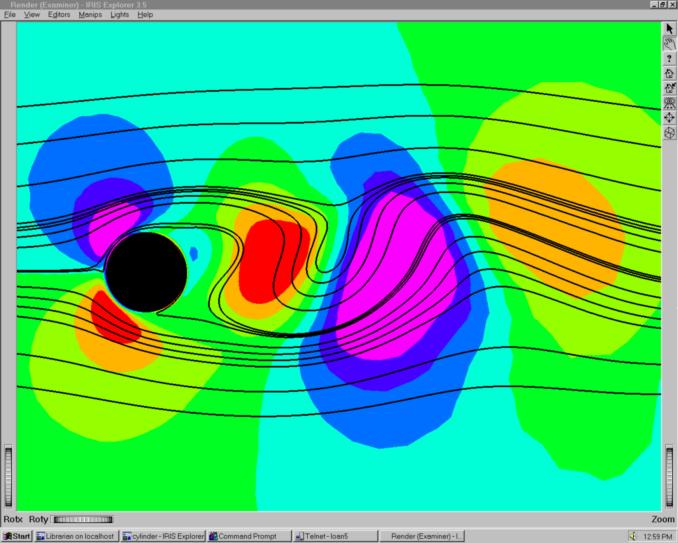
Task: Switch to cylinder - IRIS Explorer window
Action: tap(163, 536)
